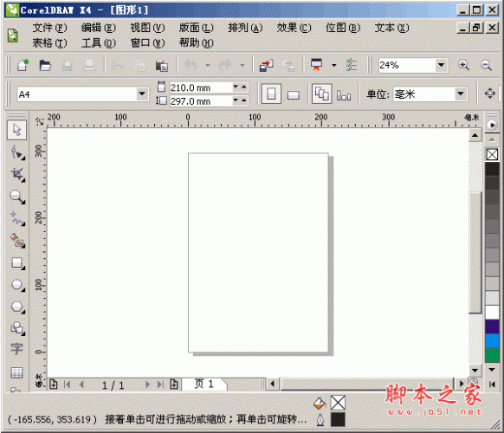Zoom out with the minus magnifier
Screen dimensions: 504x433
[x=486, y=65]
